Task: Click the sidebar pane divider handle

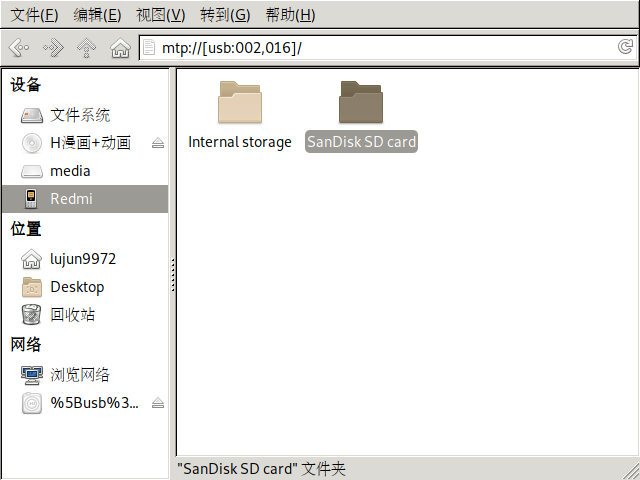Action: (173, 275)
